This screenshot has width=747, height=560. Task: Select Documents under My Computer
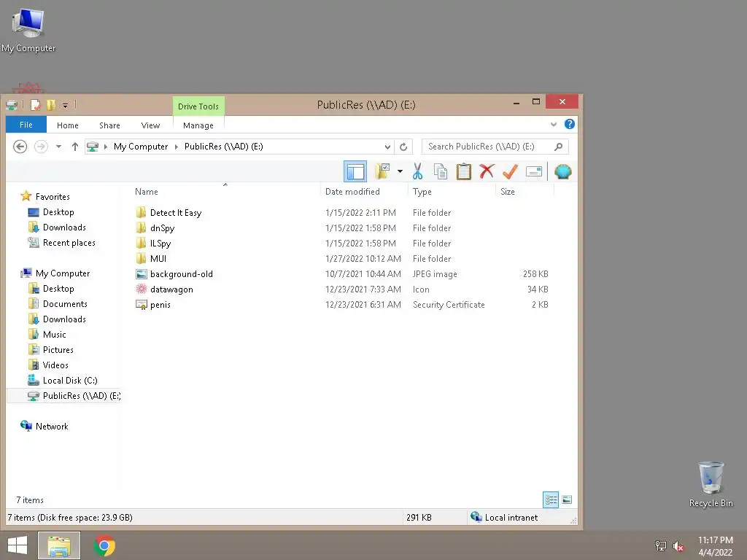pos(65,304)
